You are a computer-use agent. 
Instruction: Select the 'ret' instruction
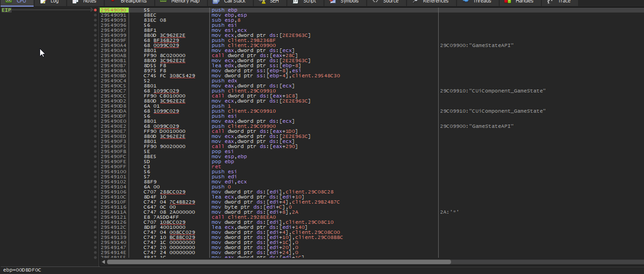pyautogui.click(x=216, y=167)
